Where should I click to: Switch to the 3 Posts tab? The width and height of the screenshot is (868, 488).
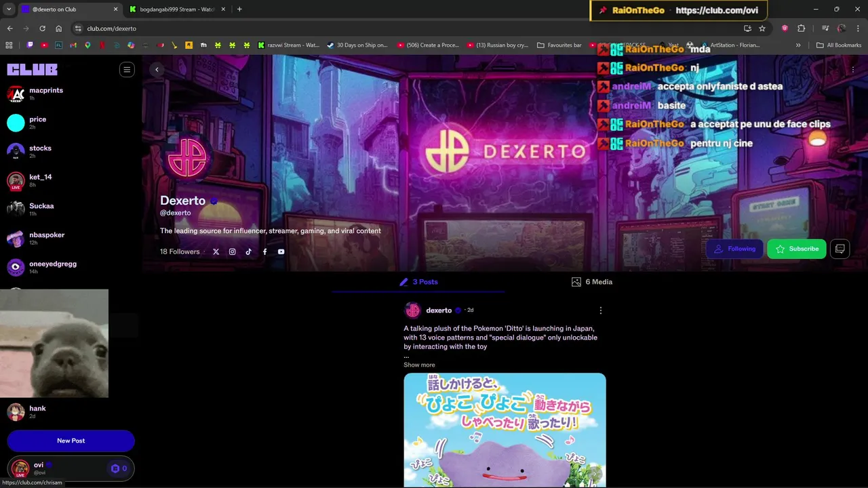(418, 282)
